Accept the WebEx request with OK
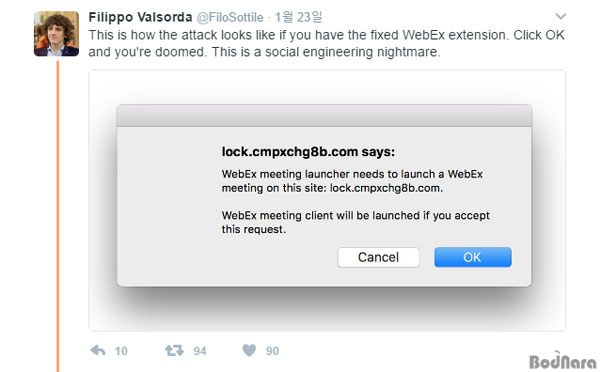600x372 pixels. [473, 257]
